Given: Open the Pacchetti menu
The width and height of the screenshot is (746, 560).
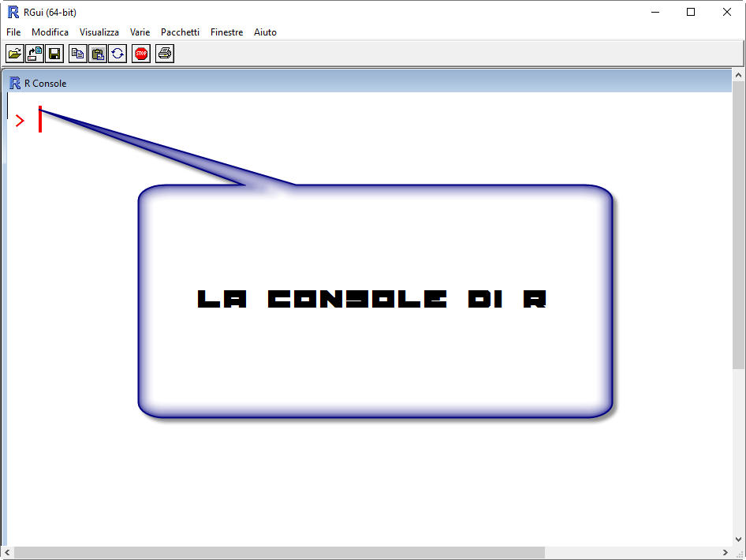Looking at the screenshot, I should (180, 32).
